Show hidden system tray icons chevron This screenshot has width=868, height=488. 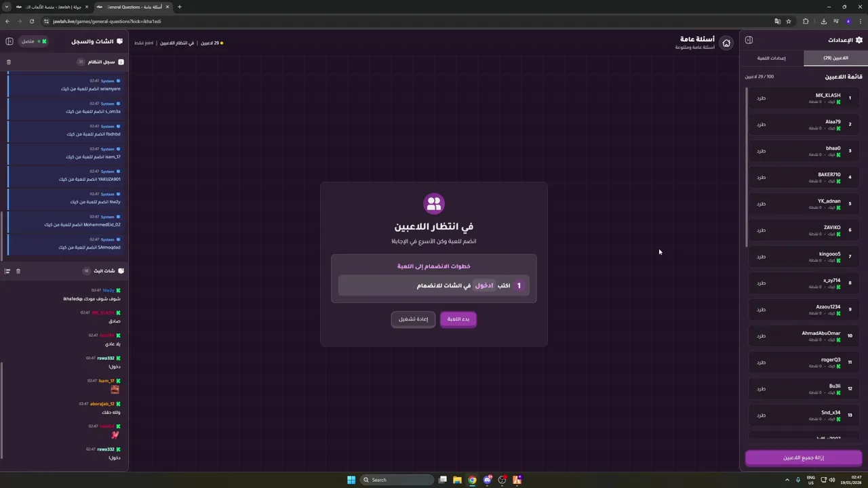coord(787,480)
